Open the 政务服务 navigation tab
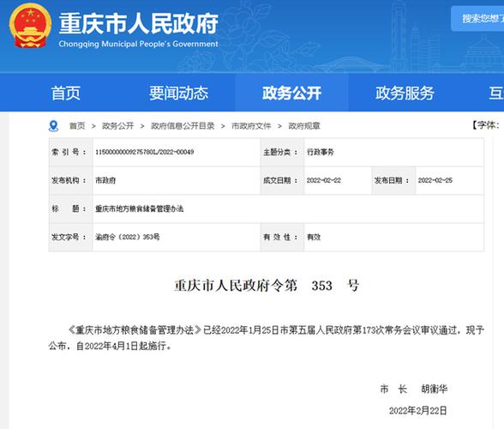The width and height of the screenshot is (504, 429). point(405,93)
